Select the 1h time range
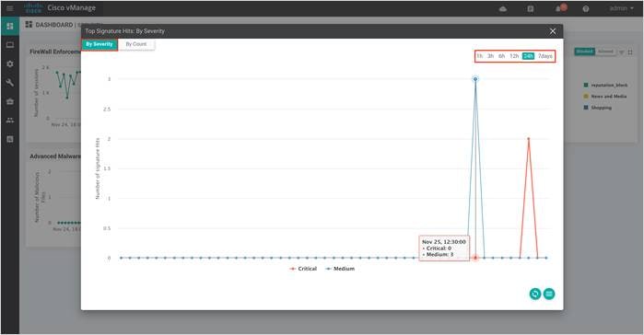The height and width of the screenshot is (335, 644). 479,56
